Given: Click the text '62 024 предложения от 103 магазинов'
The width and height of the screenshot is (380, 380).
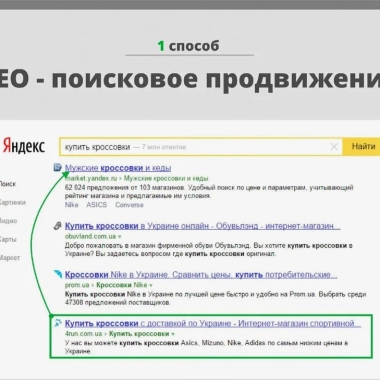Looking at the screenshot, I should pos(124,188).
